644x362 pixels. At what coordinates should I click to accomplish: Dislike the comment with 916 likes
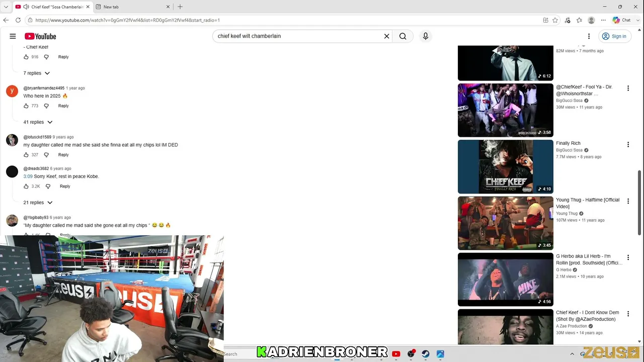click(46, 57)
